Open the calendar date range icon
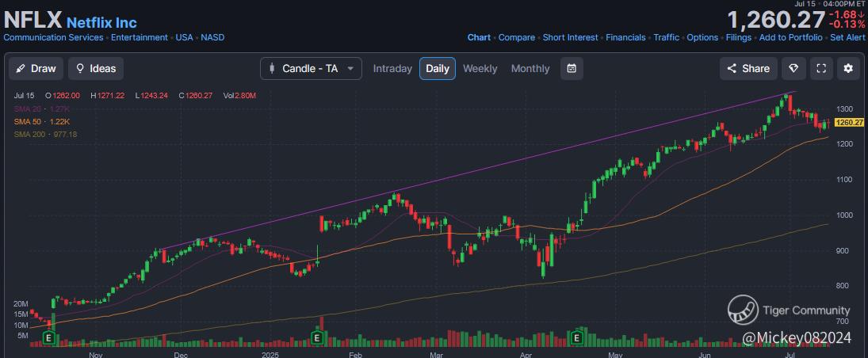 coord(572,69)
